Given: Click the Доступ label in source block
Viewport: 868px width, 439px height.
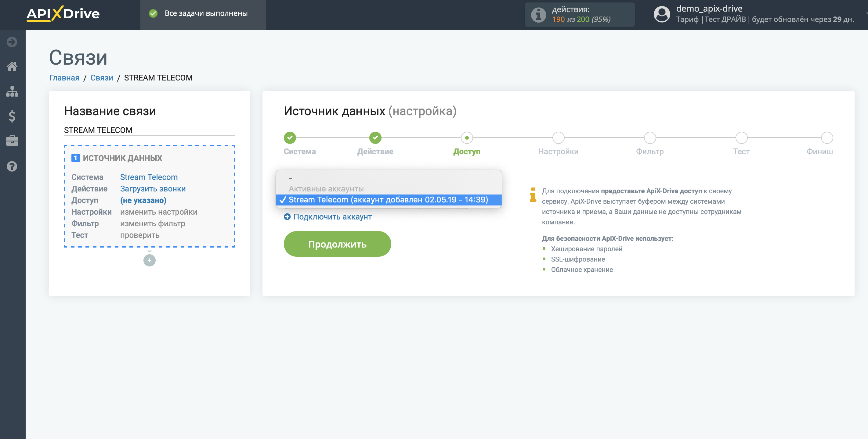Looking at the screenshot, I should point(85,200).
